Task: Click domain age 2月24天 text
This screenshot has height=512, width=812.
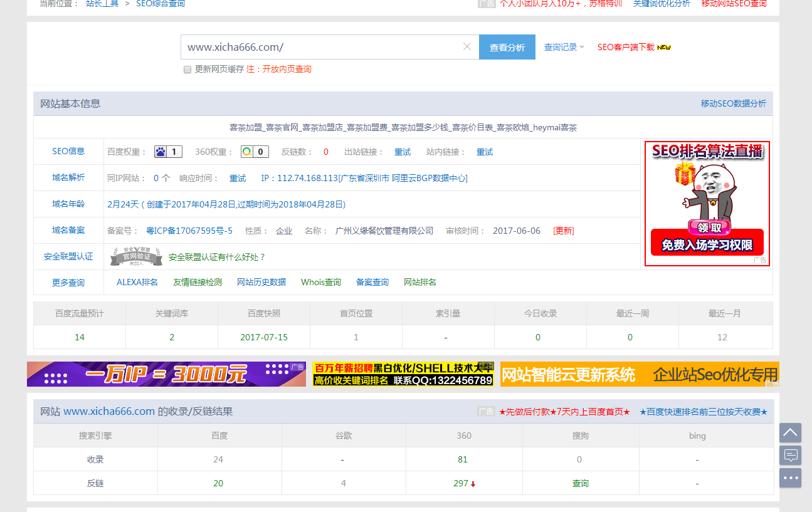Action: [x=122, y=204]
